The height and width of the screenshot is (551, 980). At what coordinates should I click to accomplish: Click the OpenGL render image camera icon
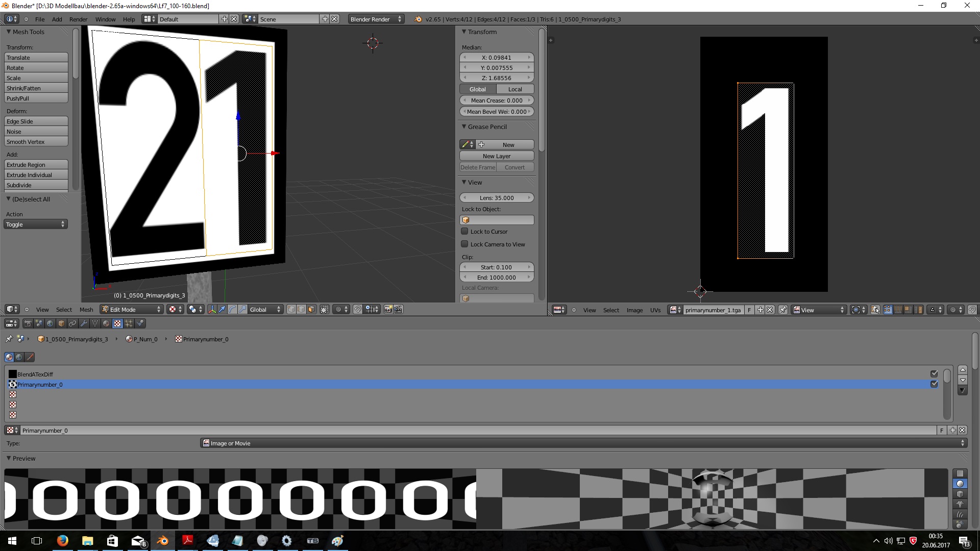(388, 310)
